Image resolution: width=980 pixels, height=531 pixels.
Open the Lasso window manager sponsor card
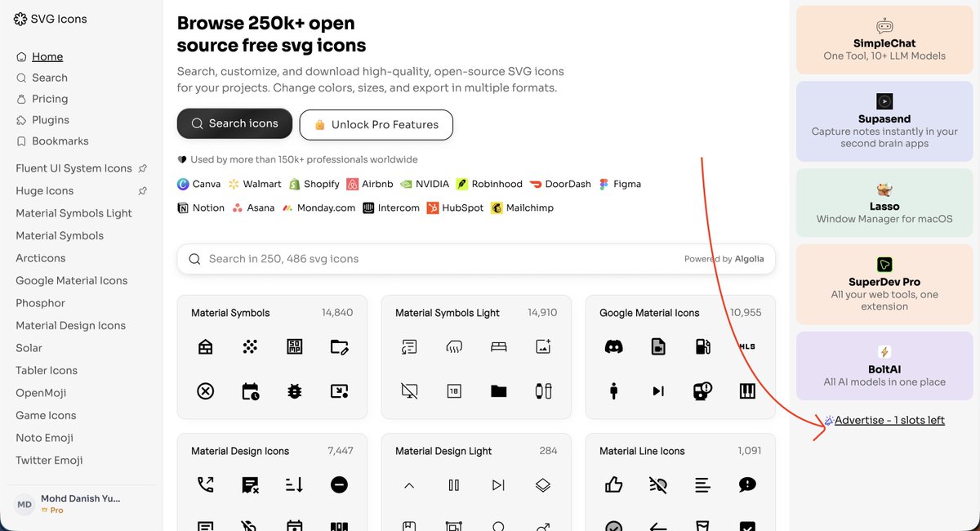click(884, 203)
